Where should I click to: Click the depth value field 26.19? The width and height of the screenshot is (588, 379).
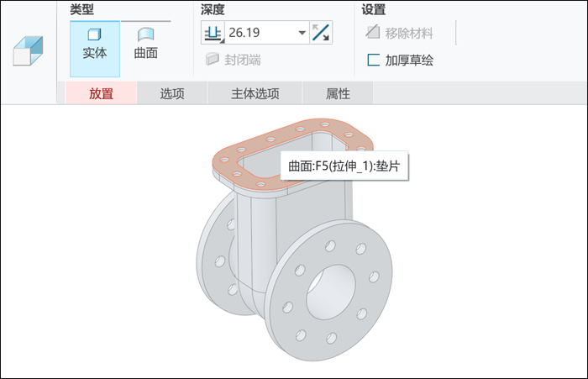260,33
